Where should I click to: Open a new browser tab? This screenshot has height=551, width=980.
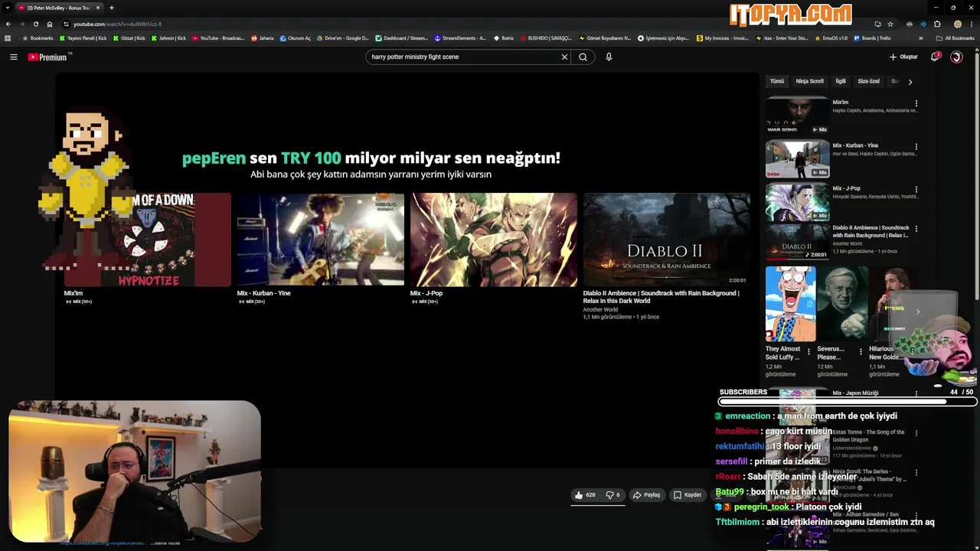point(112,8)
